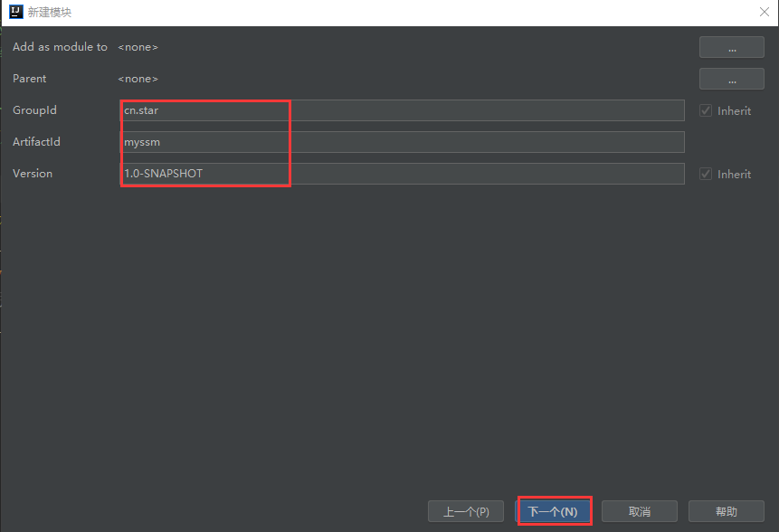Click the 下一个(N) button to proceed

click(554, 510)
